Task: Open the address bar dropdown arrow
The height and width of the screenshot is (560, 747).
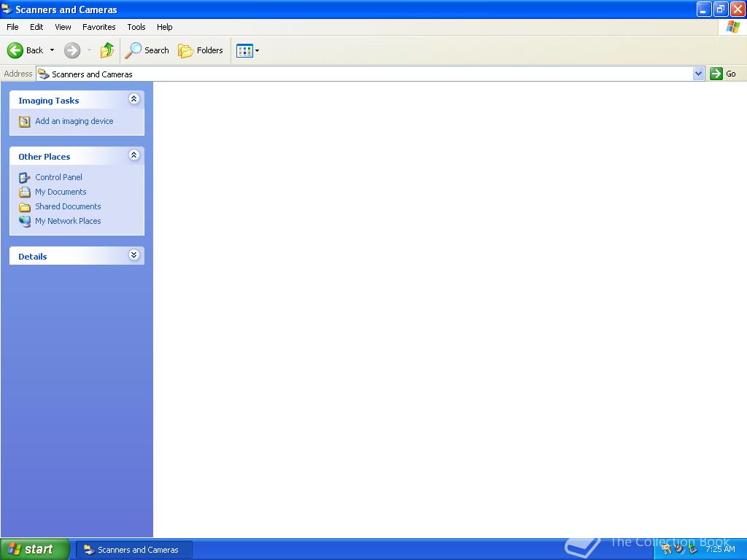Action: coord(698,74)
